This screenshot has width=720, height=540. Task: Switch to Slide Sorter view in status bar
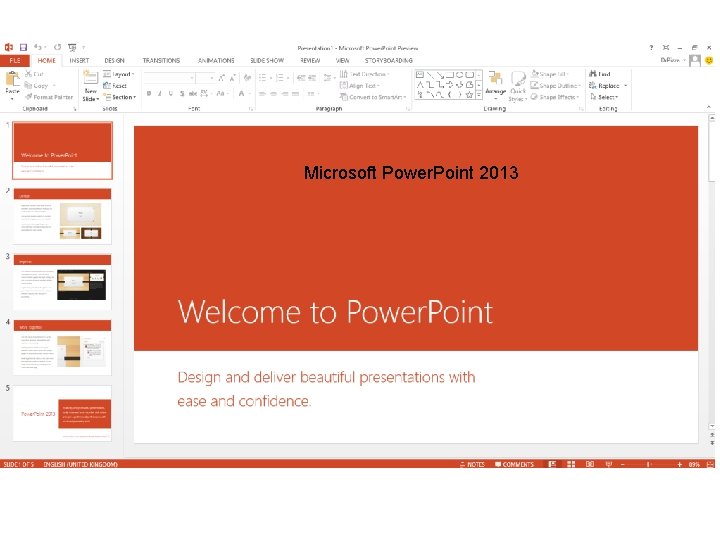(571, 464)
